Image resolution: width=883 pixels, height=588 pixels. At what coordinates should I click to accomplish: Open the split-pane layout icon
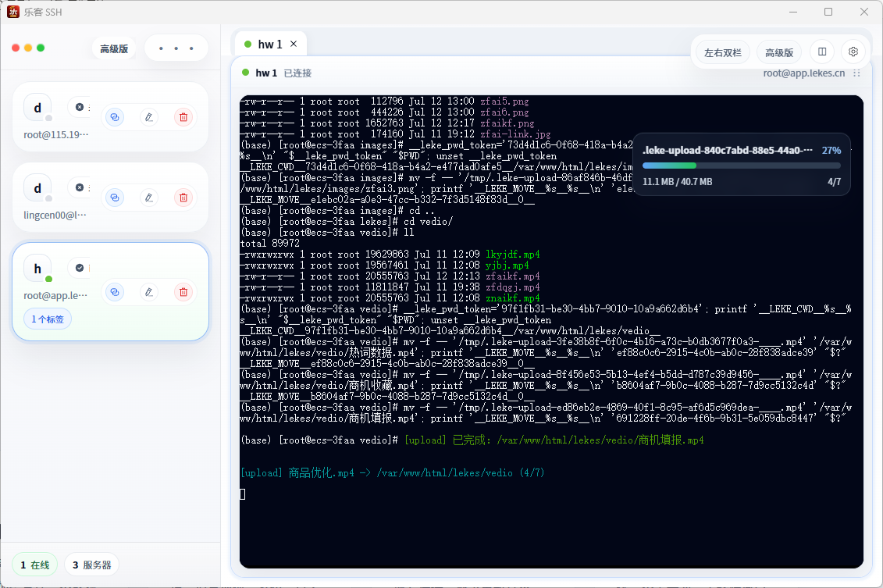(822, 52)
